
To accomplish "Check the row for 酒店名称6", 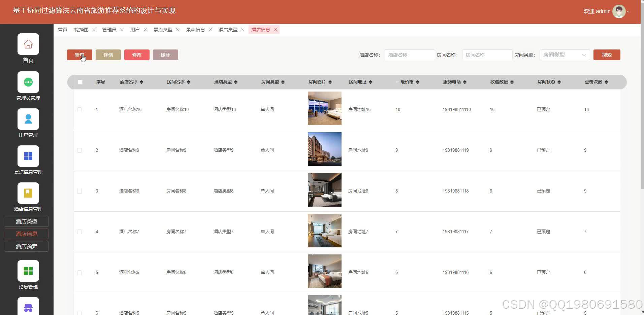I will tap(79, 273).
